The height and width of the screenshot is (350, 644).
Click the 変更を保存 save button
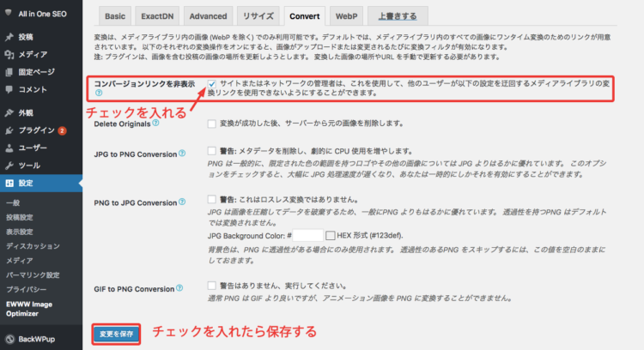[x=116, y=333]
